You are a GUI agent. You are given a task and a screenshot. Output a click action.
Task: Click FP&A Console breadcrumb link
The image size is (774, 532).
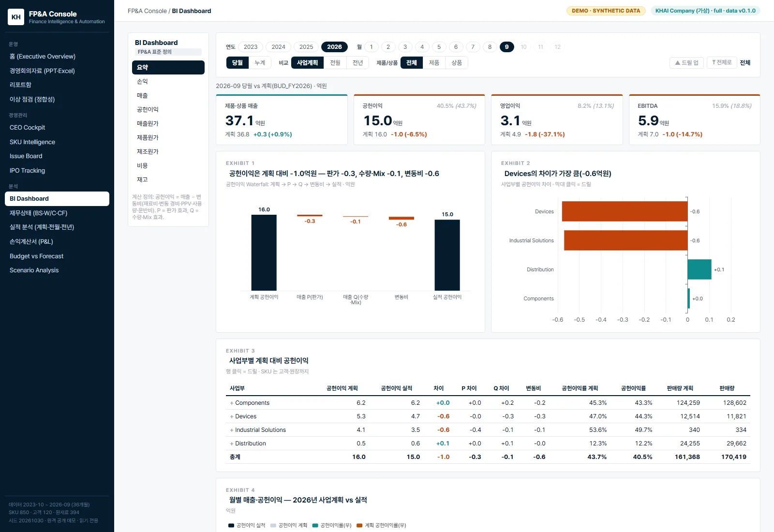[147, 11]
